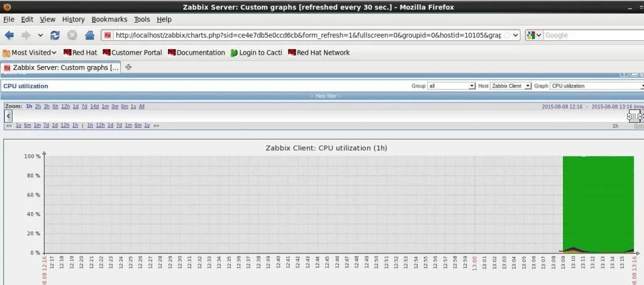This screenshot has height=285, width=644.
Task: Set zoom to All in the Zoom row
Action: [142, 106]
